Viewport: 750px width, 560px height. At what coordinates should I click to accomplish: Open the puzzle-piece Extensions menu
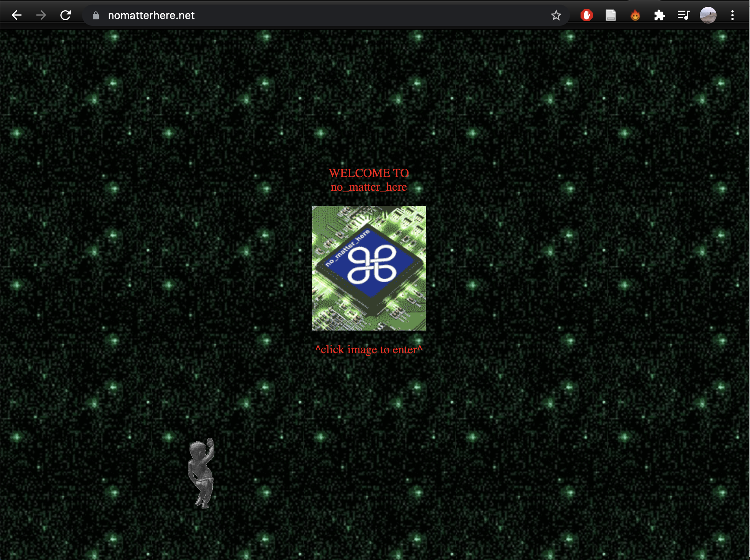(x=659, y=15)
